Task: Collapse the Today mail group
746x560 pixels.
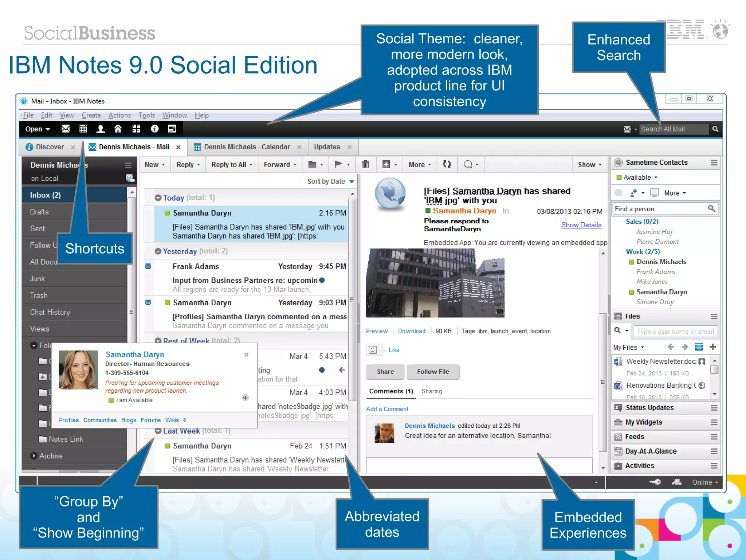Action: click(158, 198)
